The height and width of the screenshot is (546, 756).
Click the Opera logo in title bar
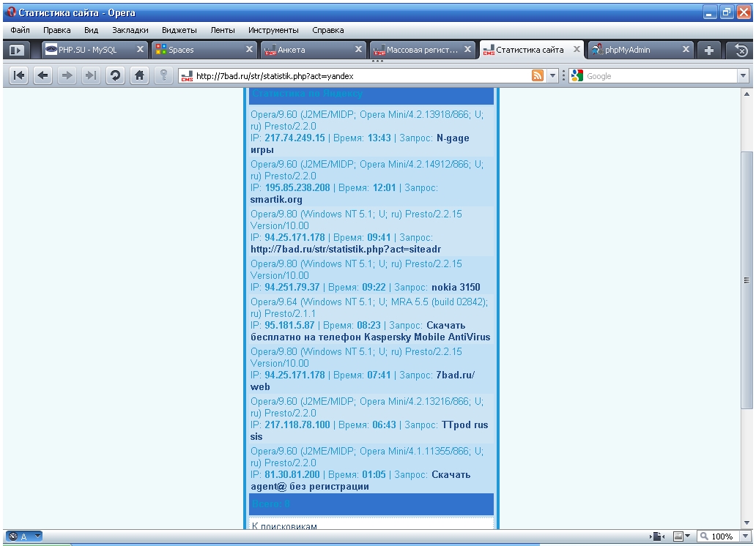pyautogui.click(x=12, y=12)
